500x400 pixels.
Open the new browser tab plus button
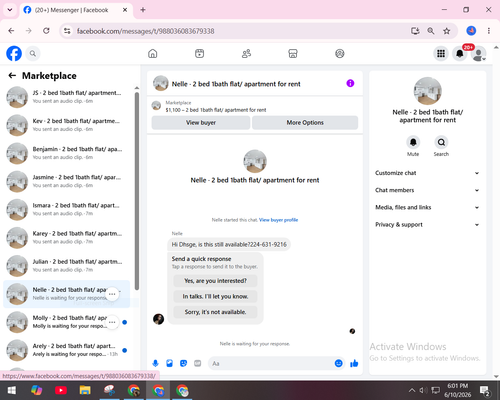[x=143, y=10]
